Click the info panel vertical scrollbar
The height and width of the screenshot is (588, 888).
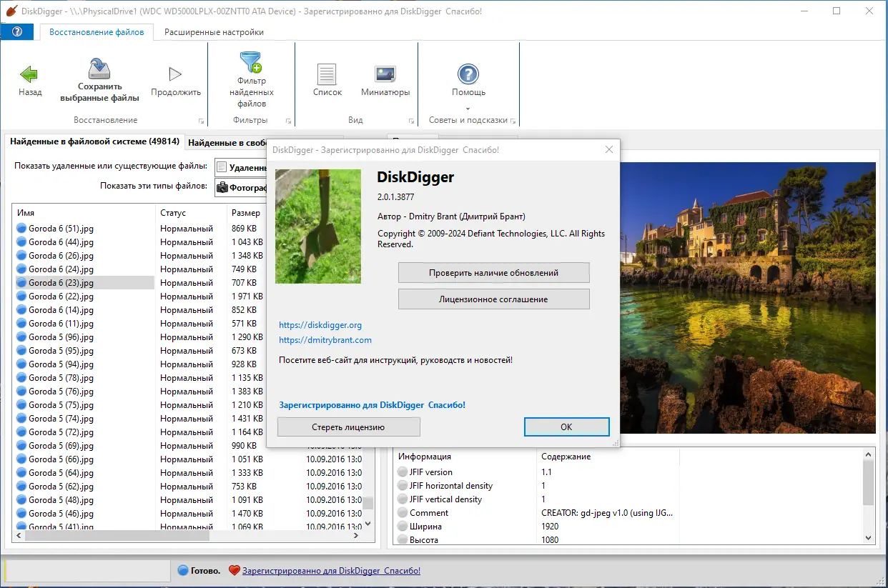tap(869, 483)
